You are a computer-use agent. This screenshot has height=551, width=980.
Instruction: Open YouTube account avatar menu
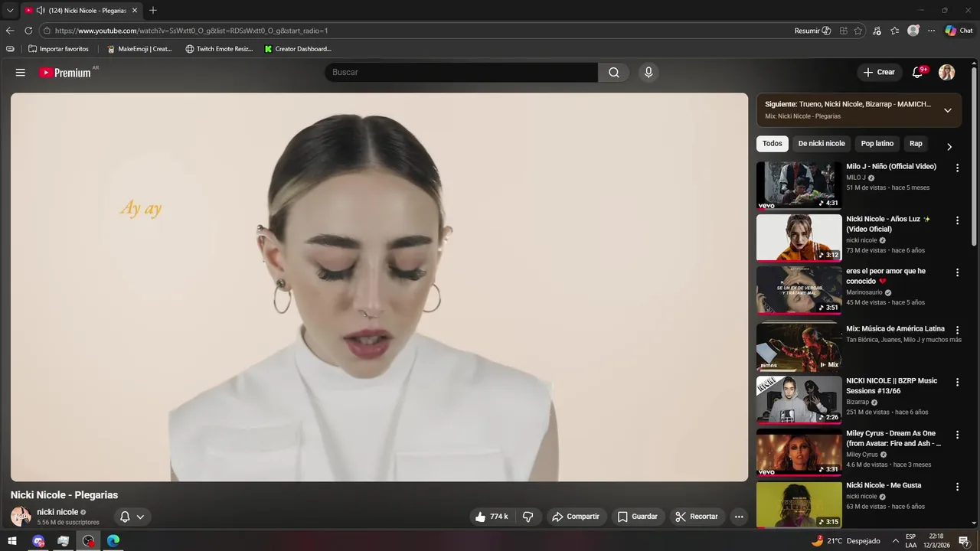pos(947,72)
